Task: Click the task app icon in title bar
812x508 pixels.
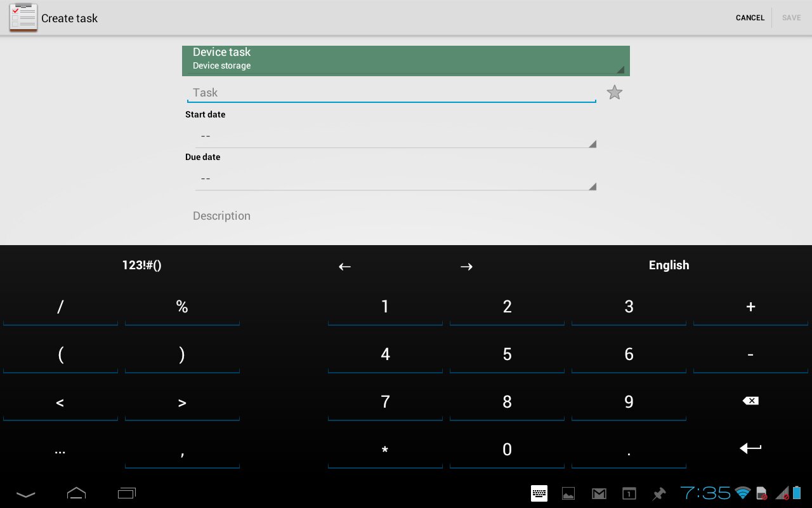Action: (23, 18)
